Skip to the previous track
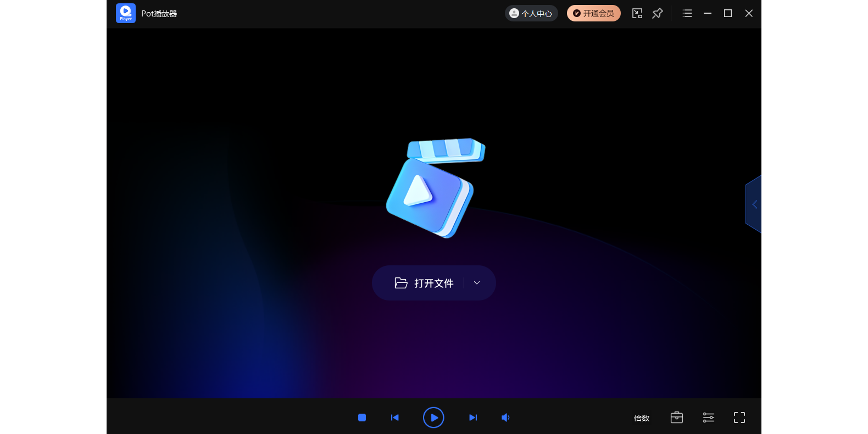Viewport: 868px width, 434px height. coord(394,418)
